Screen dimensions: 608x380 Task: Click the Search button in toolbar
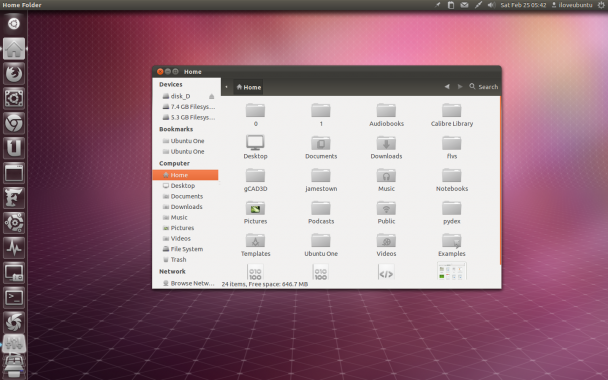(x=484, y=86)
